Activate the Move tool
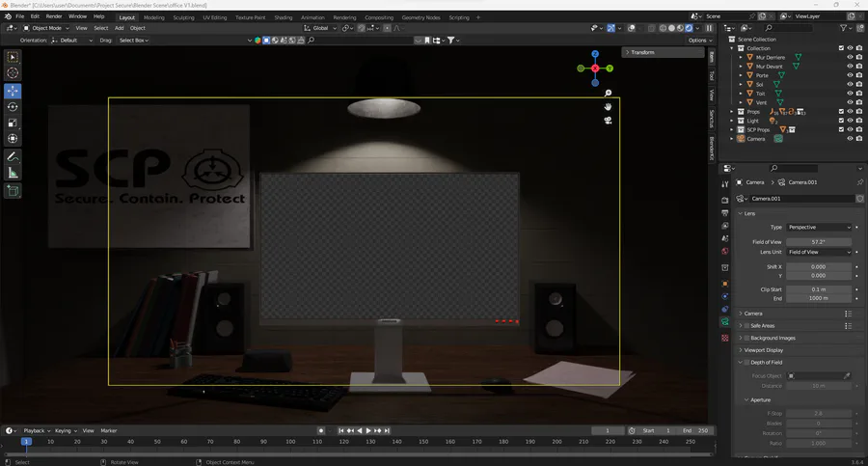 point(13,91)
